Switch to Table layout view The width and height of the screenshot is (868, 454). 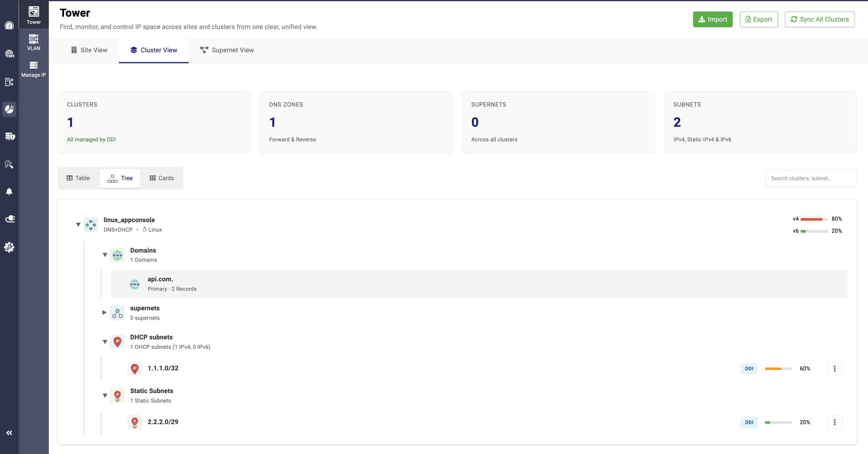click(x=78, y=178)
